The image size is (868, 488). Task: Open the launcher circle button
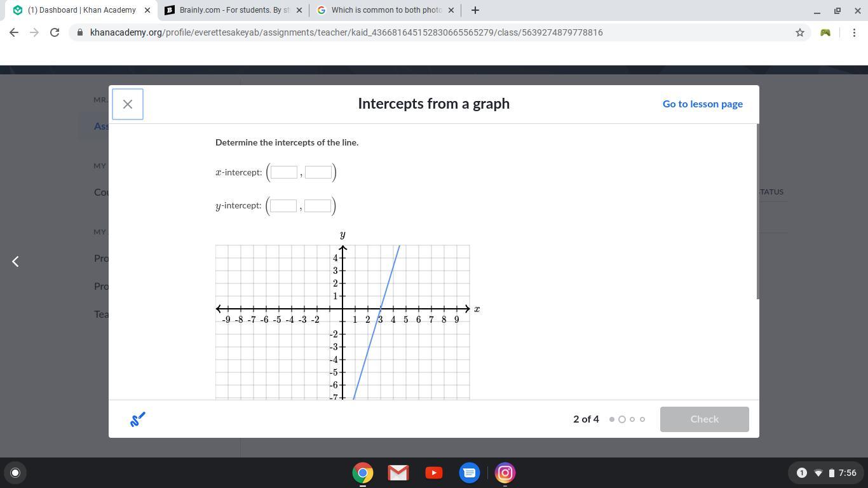15,473
